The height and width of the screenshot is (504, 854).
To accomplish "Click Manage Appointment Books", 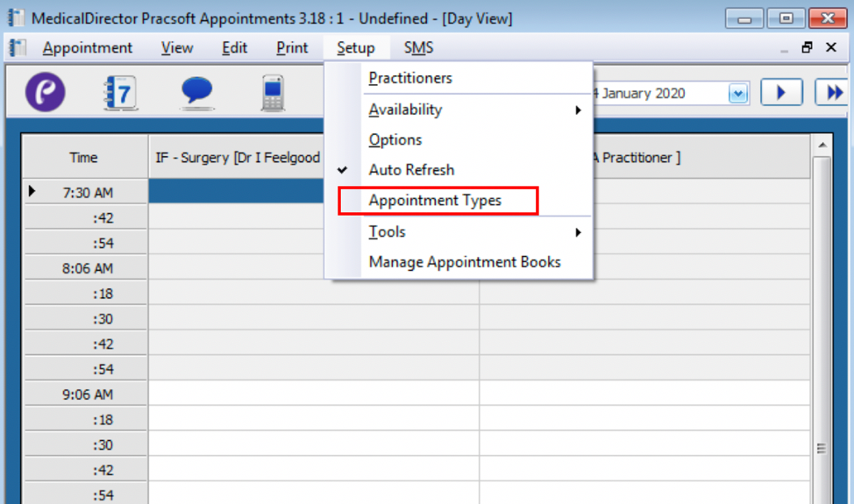I will point(465,262).
